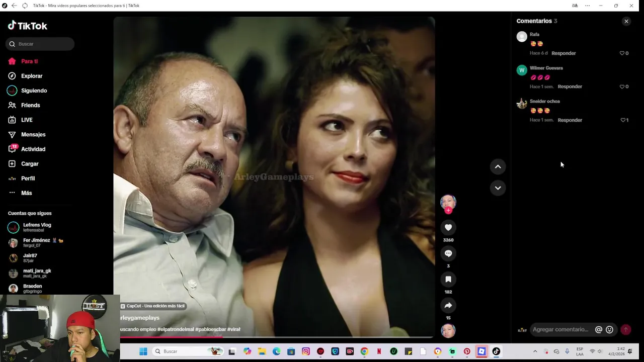Reply to Rafa's comment

click(563, 53)
